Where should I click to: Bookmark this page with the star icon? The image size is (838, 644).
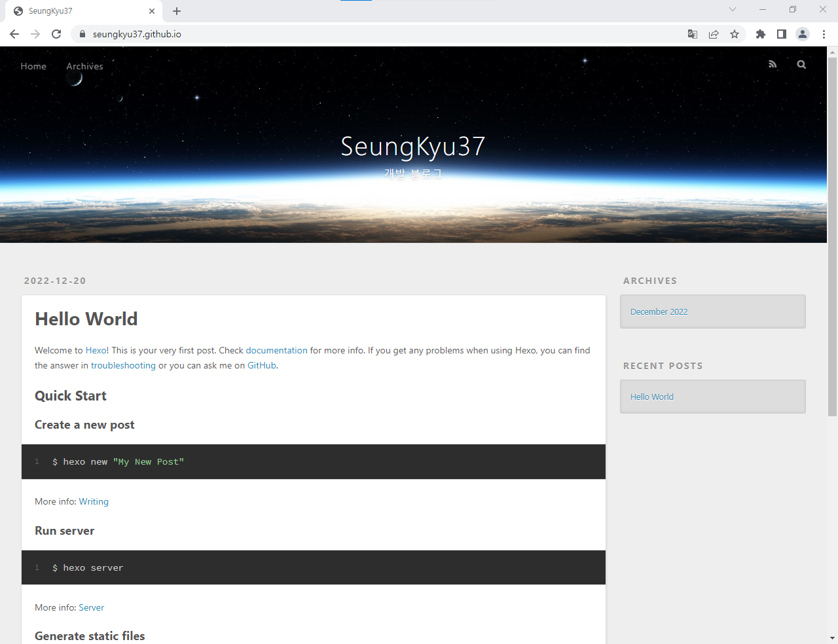click(735, 34)
